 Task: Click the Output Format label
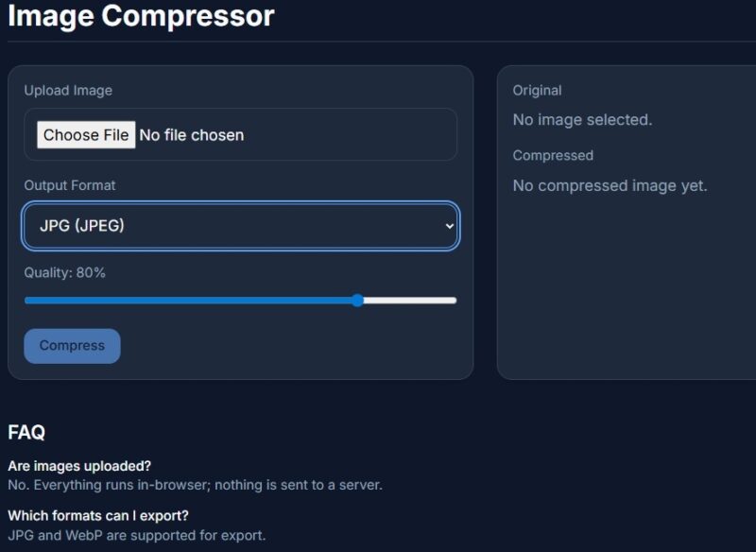(70, 185)
